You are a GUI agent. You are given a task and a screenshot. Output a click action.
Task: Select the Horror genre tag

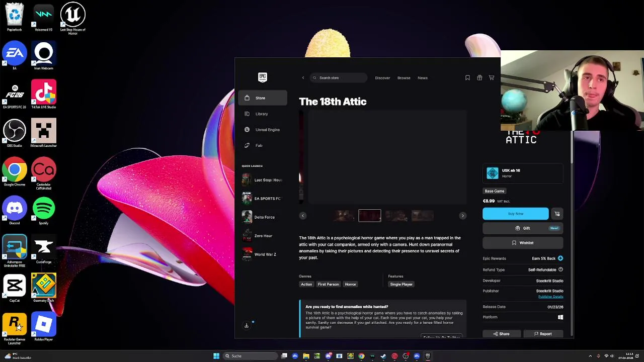point(351,285)
